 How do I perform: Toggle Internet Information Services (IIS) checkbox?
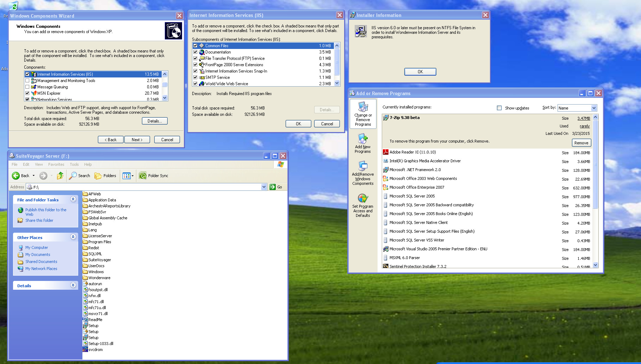27,74
